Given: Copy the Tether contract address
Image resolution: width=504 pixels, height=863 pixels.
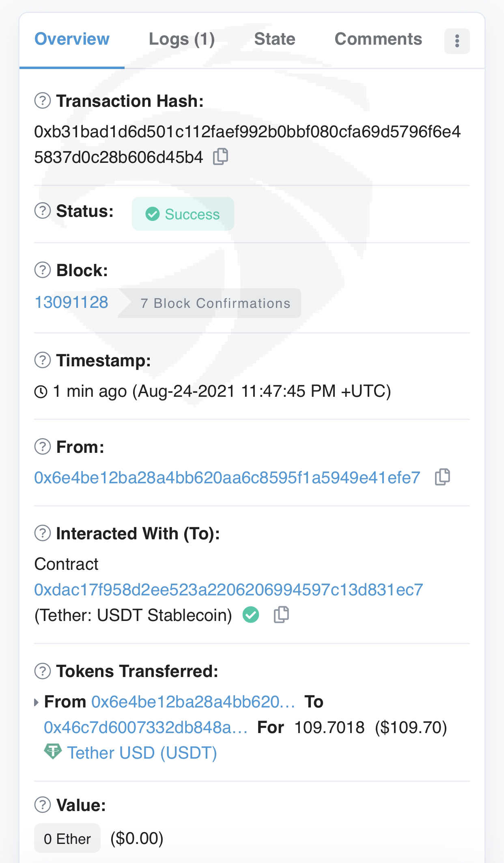Looking at the screenshot, I should (x=281, y=615).
